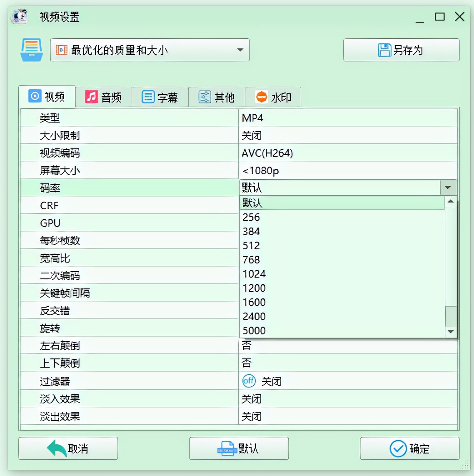Image resolution: width=474 pixels, height=476 pixels.
Task: Select the watermark icon on 水印 tab
Action: coord(262,96)
